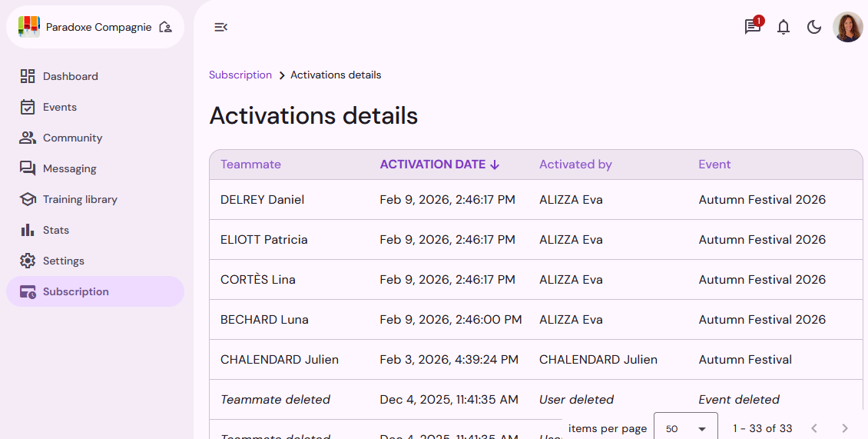Screen dimensions: 868x439
Task: Toggle dark mode moon icon
Action: [x=813, y=27]
